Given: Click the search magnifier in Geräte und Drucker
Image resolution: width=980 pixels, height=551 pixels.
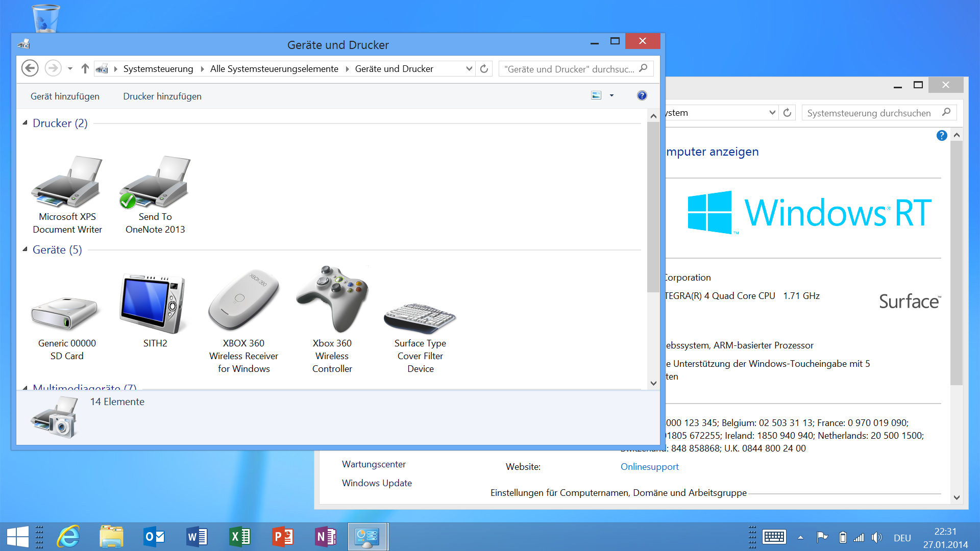Looking at the screenshot, I should tap(643, 68).
